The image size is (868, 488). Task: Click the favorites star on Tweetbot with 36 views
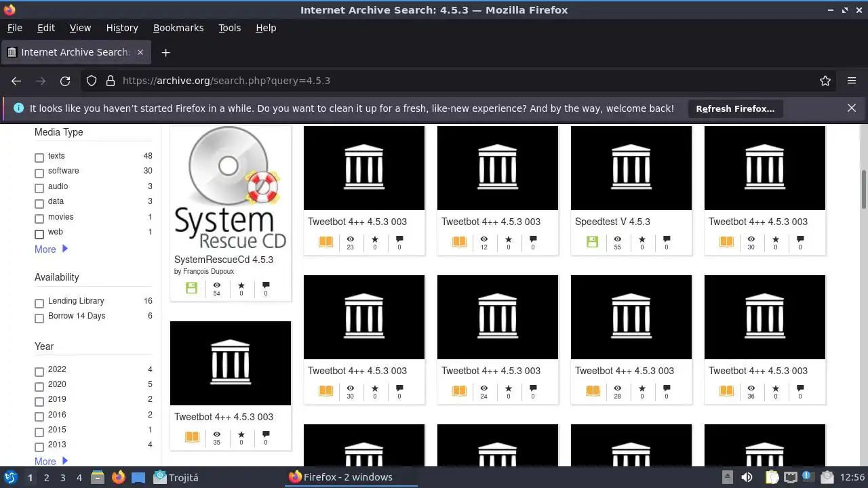(x=775, y=388)
